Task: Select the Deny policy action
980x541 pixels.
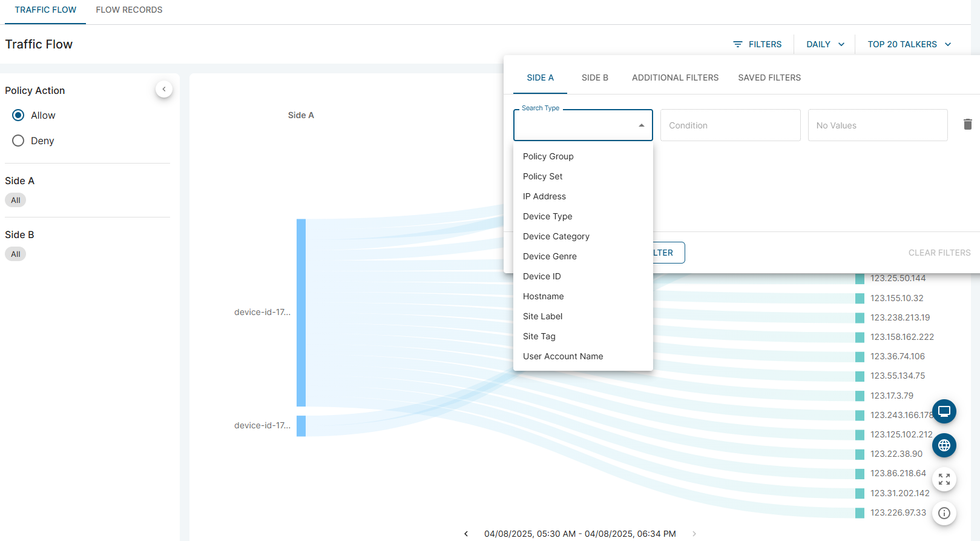Action: [18, 141]
